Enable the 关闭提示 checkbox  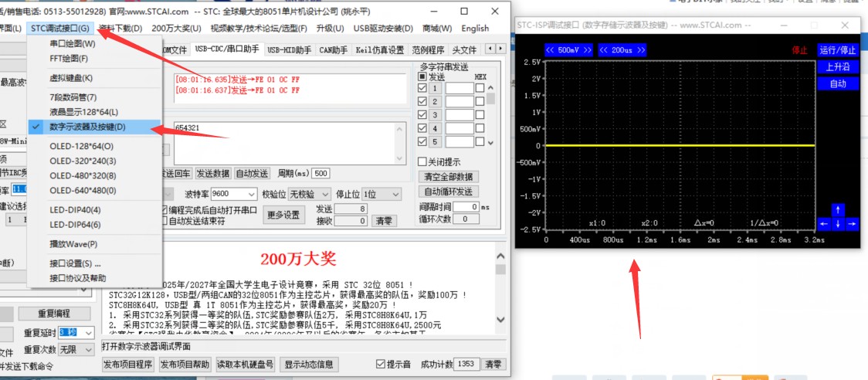[422, 161]
